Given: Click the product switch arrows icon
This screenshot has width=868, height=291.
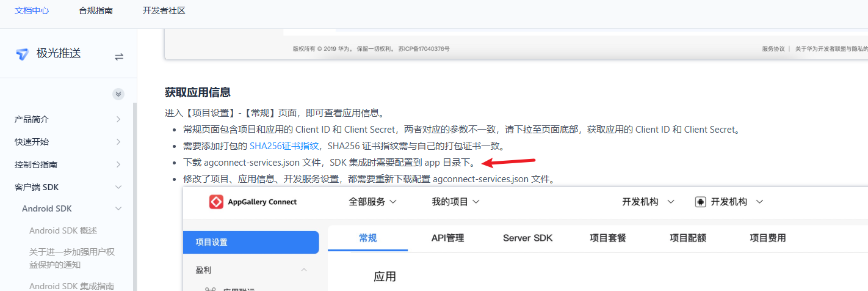Looking at the screenshot, I should [x=119, y=57].
